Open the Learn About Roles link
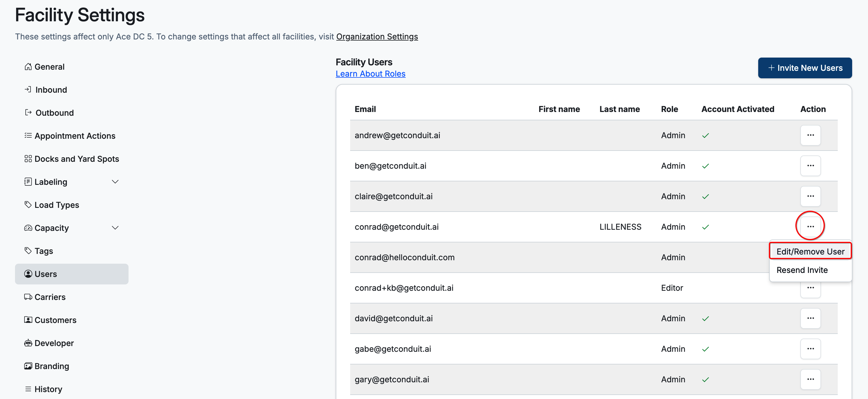This screenshot has width=868, height=399. click(370, 74)
